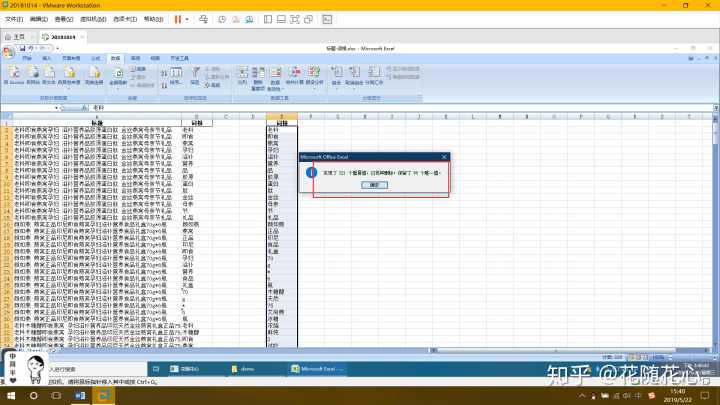Click the From Text (自文本) icon
The width and height of the screenshot is (720, 405).
tap(49, 75)
